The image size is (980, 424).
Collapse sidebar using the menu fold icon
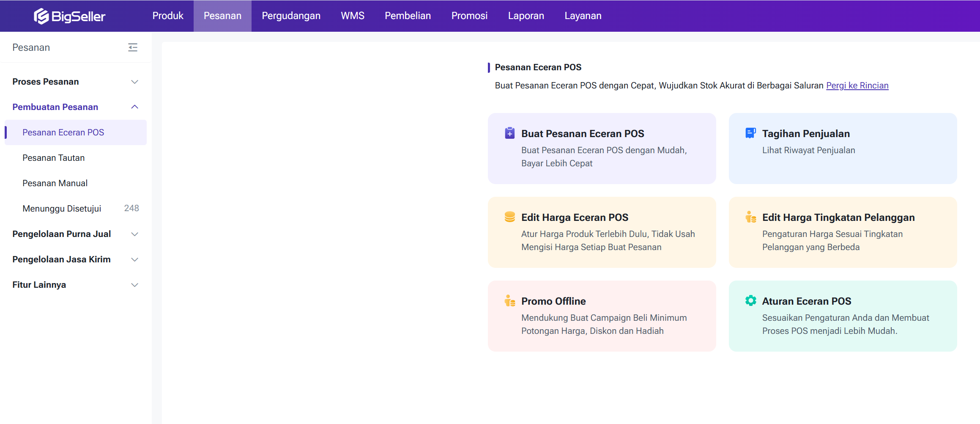pyautogui.click(x=133, y=47)
